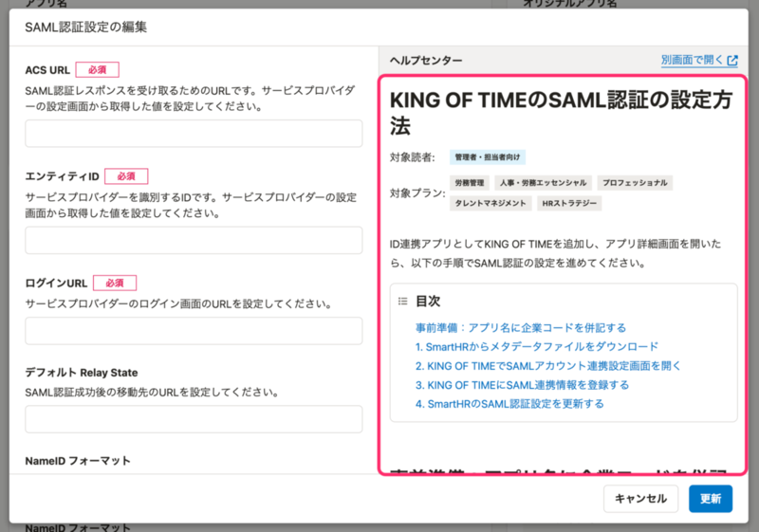The image size is (759, 532).
Task: Click the デフォルト Relay State input field
Action: click(x=194, y=419)
